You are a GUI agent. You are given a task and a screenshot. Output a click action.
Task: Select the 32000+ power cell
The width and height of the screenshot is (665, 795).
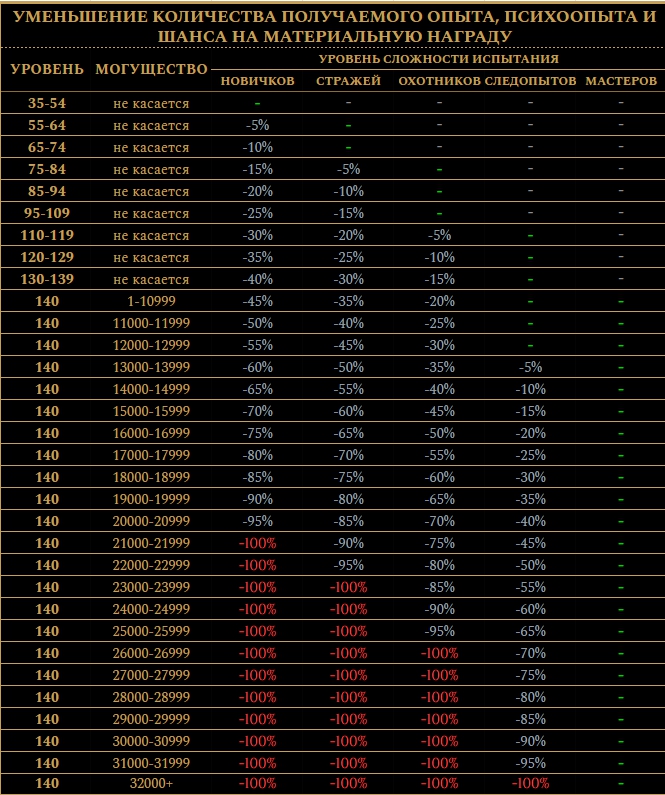tap(151, 783)
